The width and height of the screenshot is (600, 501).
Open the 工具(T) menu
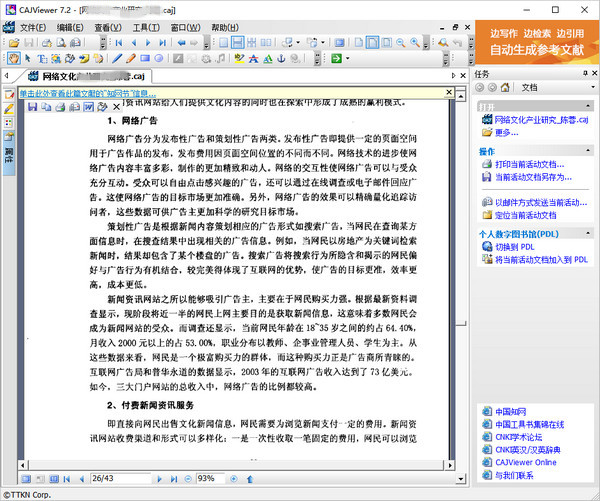click(x=146, y=28)
